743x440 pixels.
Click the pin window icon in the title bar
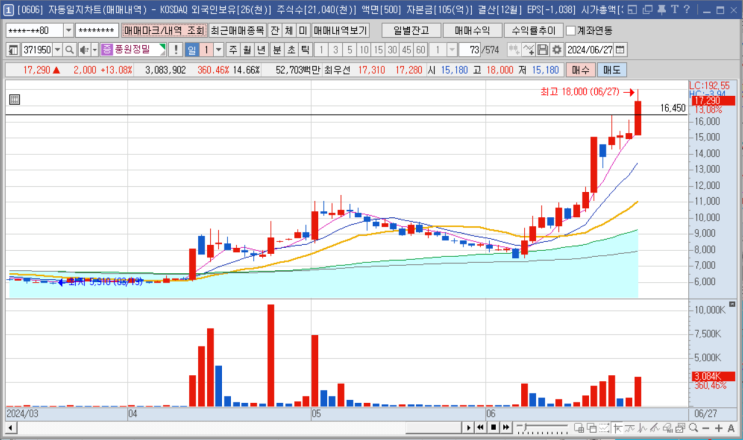pyautogui.click(x=661, y=9)
